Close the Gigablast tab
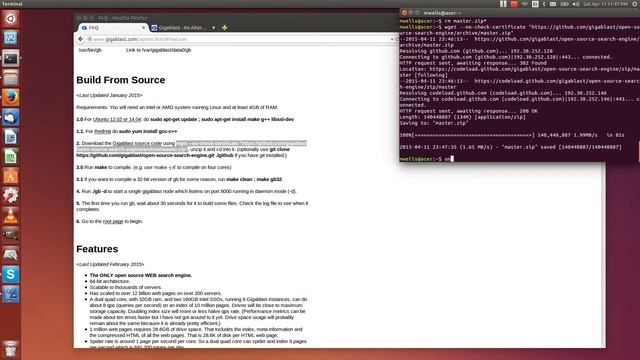Viewport: 640px width, 360px height. [213, 28]
